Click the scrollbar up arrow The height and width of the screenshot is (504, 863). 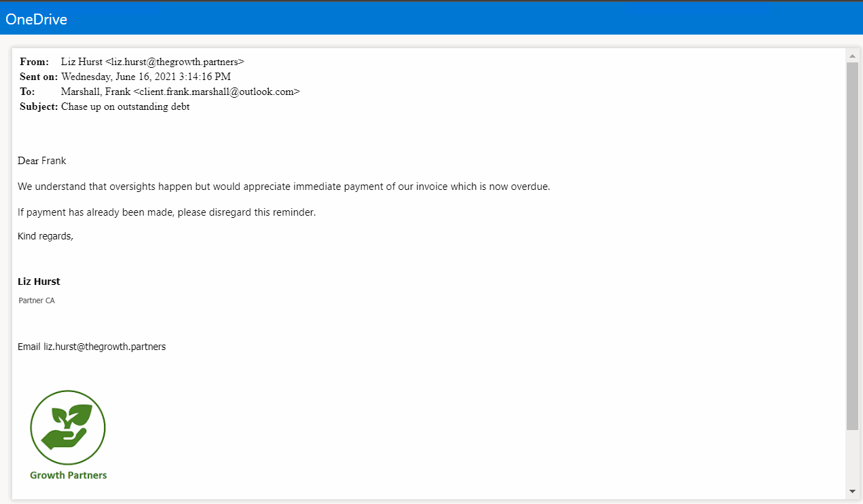852,56
